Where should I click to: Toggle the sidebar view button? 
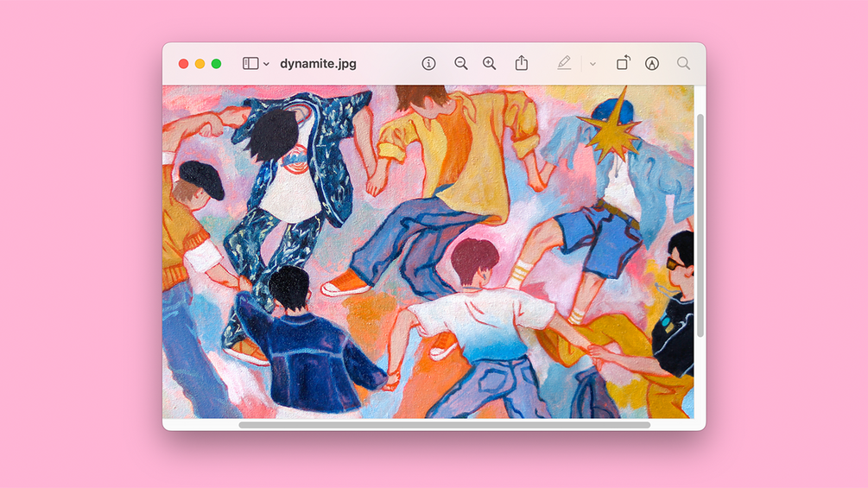(x=250, y=64)
